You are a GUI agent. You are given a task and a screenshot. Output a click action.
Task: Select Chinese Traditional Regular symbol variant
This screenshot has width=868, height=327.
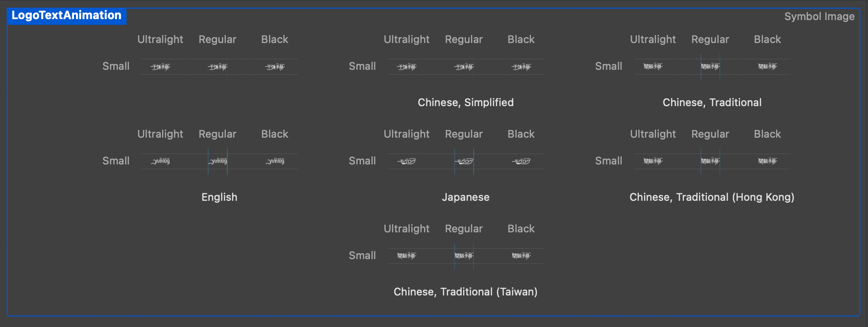[710, 66]
